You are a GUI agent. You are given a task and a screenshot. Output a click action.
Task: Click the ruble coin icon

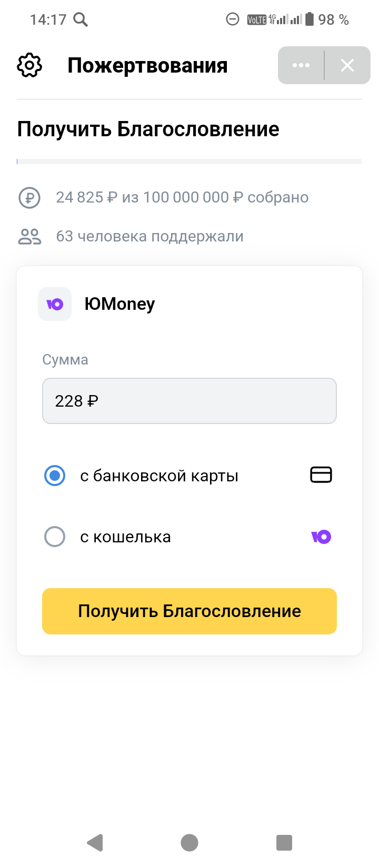[x=29, y=198]
